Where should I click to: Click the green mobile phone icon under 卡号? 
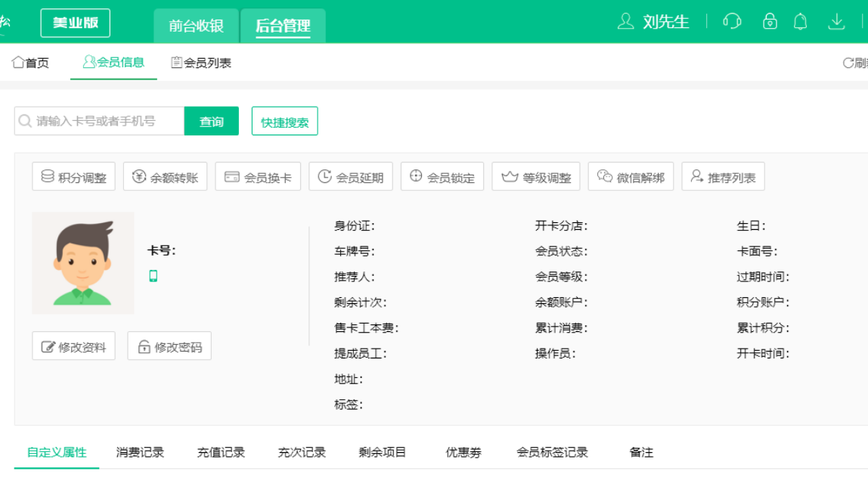(x=153, y=276)
